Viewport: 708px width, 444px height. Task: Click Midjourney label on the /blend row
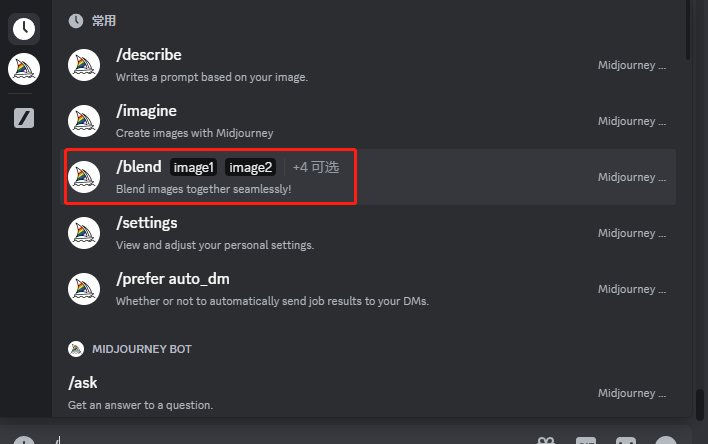(632, 177)
